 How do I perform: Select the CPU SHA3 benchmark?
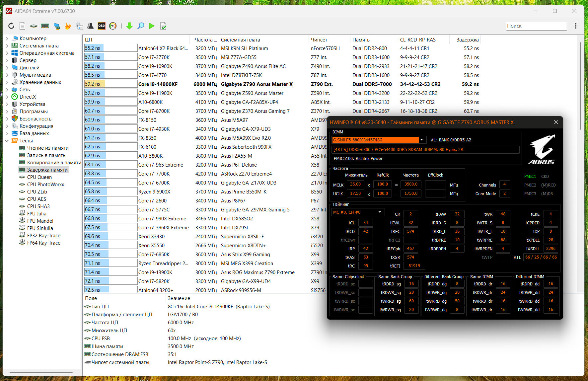[x=38, y=206]
